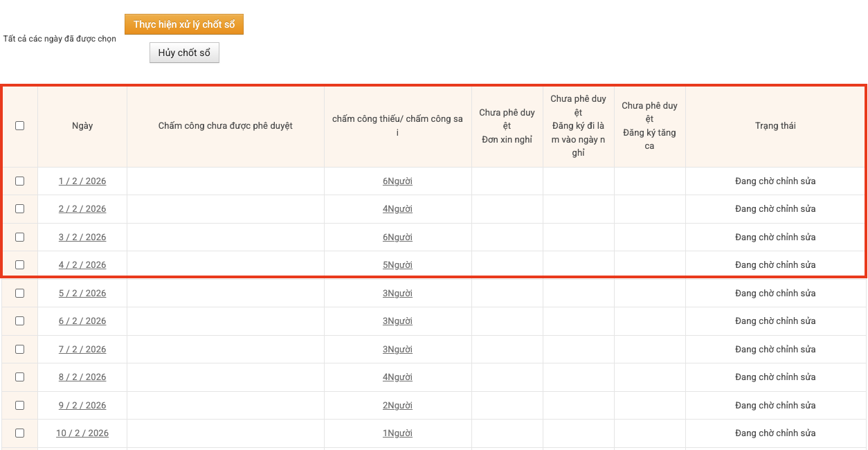868x450 pixels.
Task: Click 'Chấm công chưa được phê duyệt' column header
Action: coord(225,126)
